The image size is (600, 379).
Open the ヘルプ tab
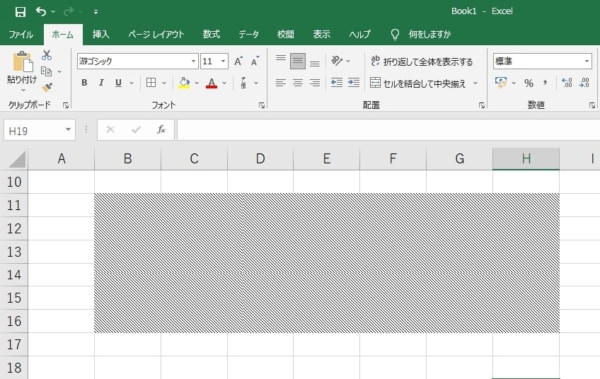(360, 34)
